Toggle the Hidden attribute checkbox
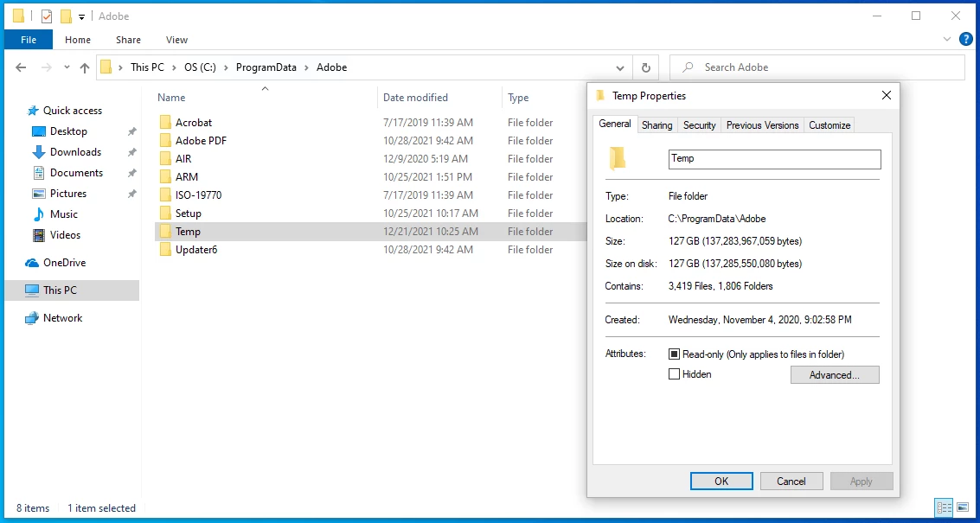 coord(674,374)
